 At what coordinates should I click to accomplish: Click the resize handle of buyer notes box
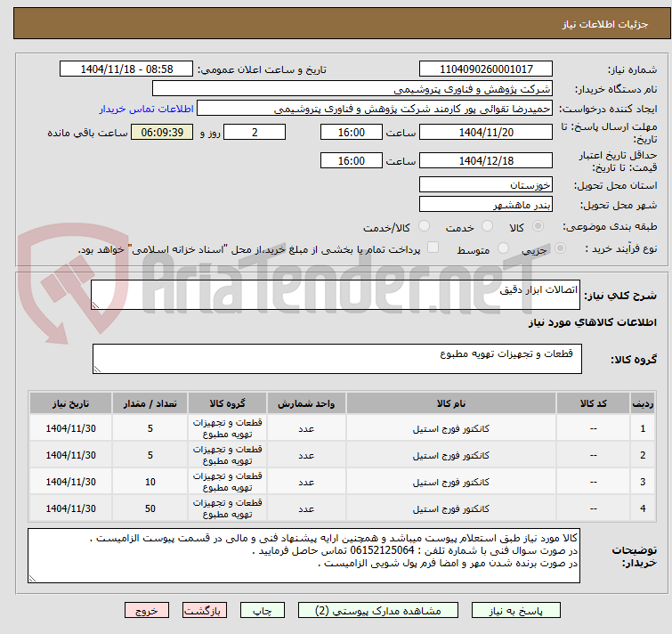[x=32, y=579]
